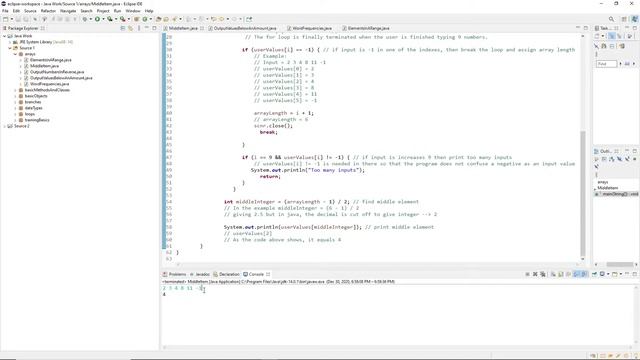Click the New Java Class toolbar icon
The height and width of the screenshot is (360, 640).
click(x=144, y=19)
